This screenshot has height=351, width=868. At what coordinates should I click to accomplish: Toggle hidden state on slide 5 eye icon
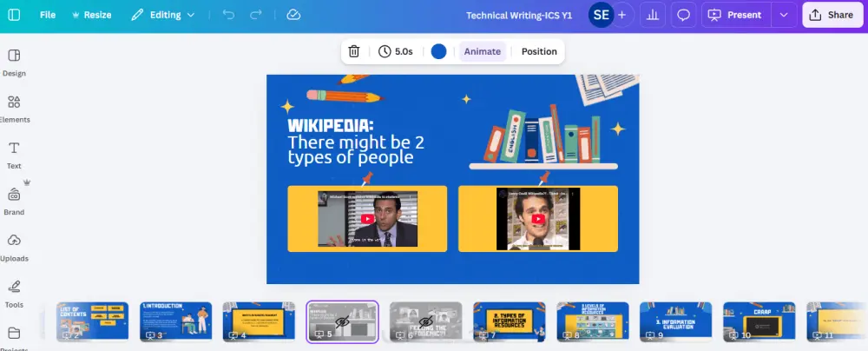coord(343,321)
